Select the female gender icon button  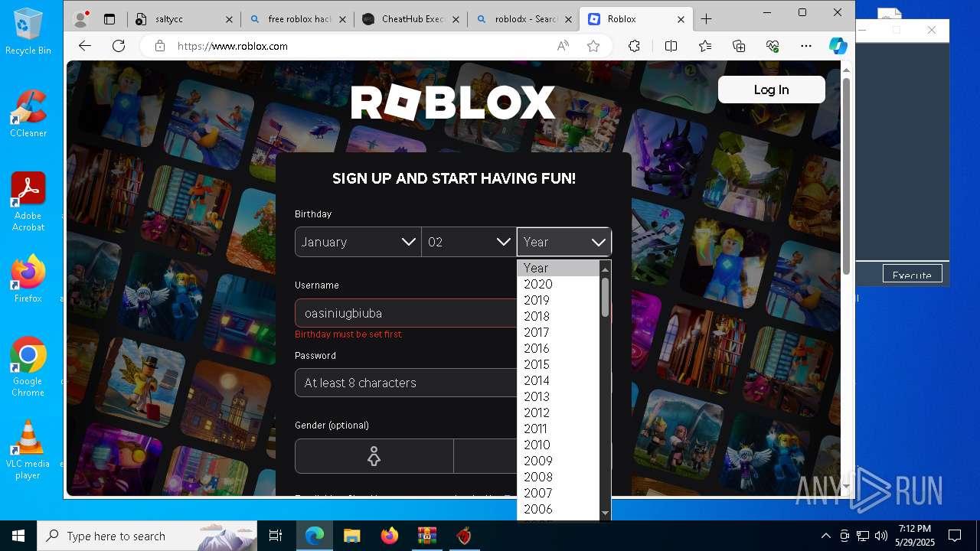point(374,457)
